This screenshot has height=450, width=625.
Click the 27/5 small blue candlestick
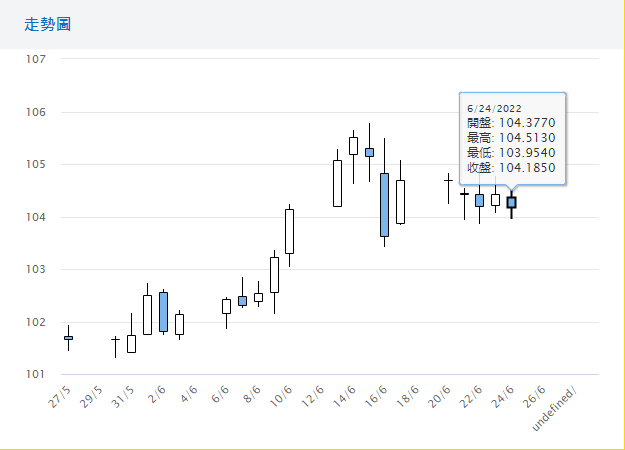[68, 338]
